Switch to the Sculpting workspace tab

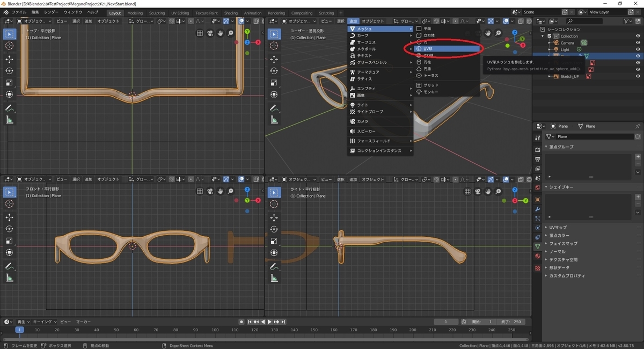157,13
